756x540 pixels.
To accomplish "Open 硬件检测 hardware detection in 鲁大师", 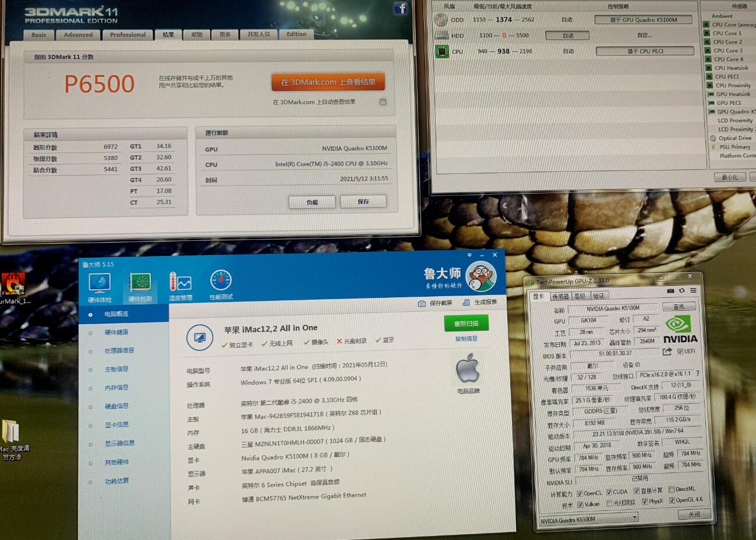I will (x=140, y=286).
